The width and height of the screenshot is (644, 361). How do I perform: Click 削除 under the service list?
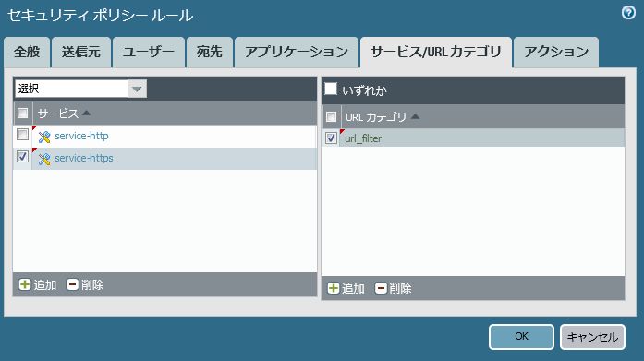[92, 284]
